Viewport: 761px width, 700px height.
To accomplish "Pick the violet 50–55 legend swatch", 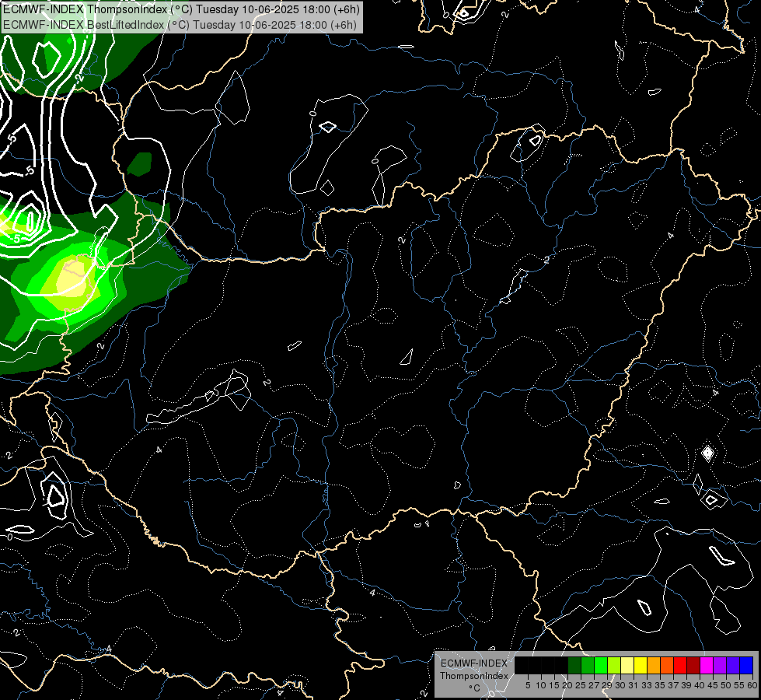I will (733, 665).
